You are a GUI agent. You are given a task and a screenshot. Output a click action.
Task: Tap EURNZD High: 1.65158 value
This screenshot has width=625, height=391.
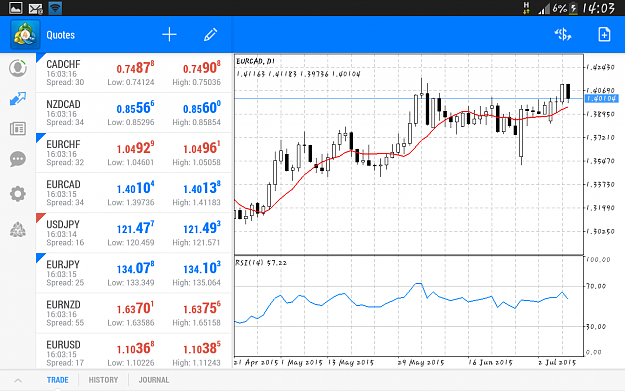point(196,322)
